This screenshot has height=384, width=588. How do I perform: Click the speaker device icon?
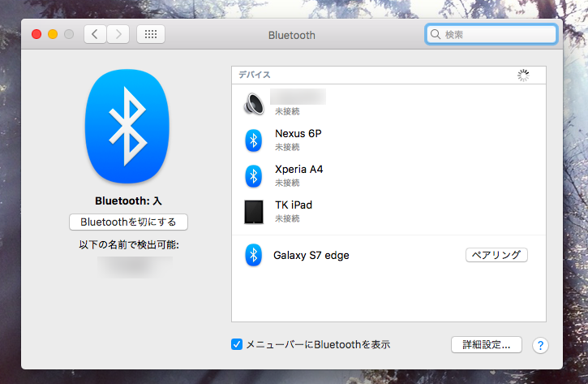pos(254,104)
